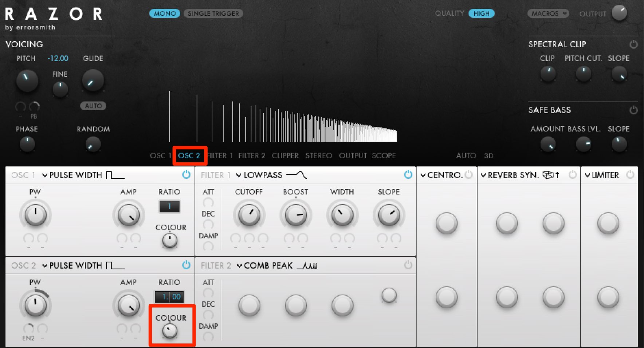Image resolution: width=644 pixels, height=348 pixels.
Task: Select the OSC 2 display tab
Action: click(189, 155)
